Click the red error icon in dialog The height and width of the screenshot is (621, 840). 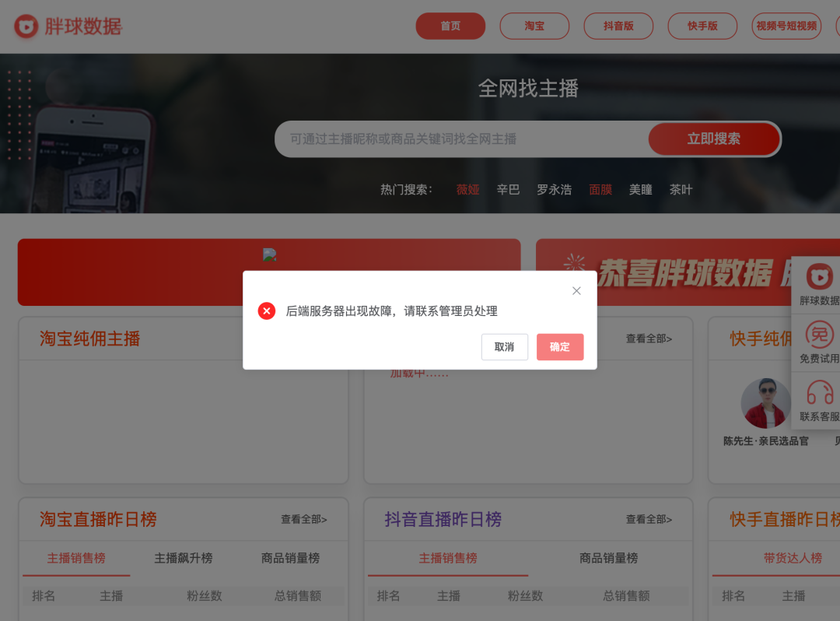[267, 310]
